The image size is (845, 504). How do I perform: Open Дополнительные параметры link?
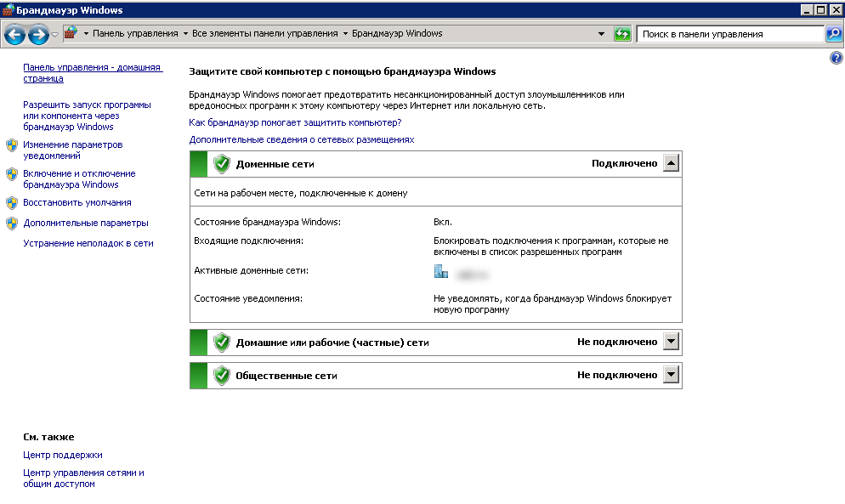pos(86,224)
